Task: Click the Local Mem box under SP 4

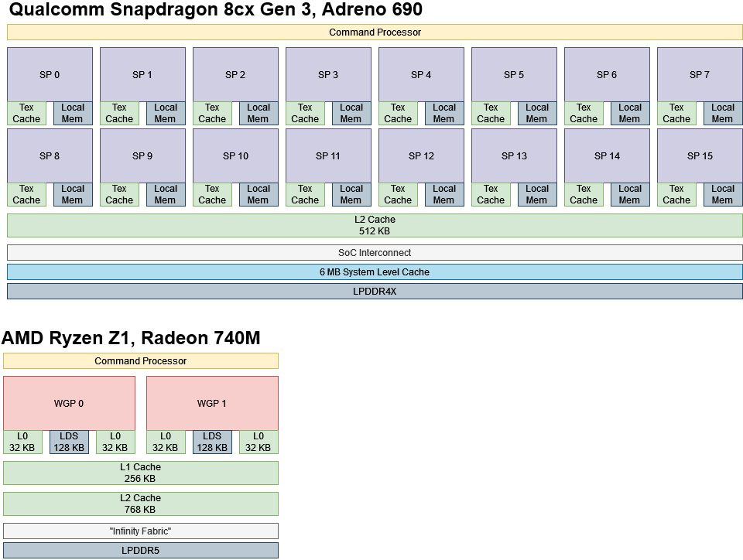Action: point(444,113)
